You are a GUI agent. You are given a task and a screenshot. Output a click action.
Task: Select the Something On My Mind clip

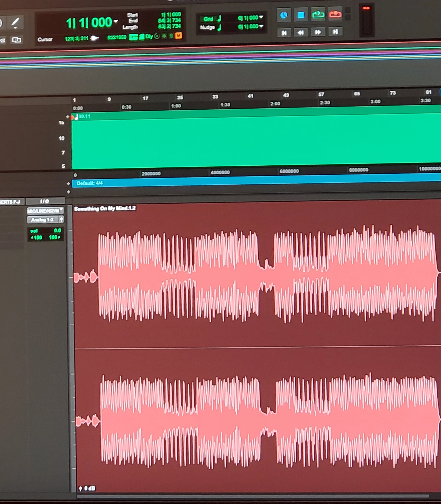tap(105, 208)
